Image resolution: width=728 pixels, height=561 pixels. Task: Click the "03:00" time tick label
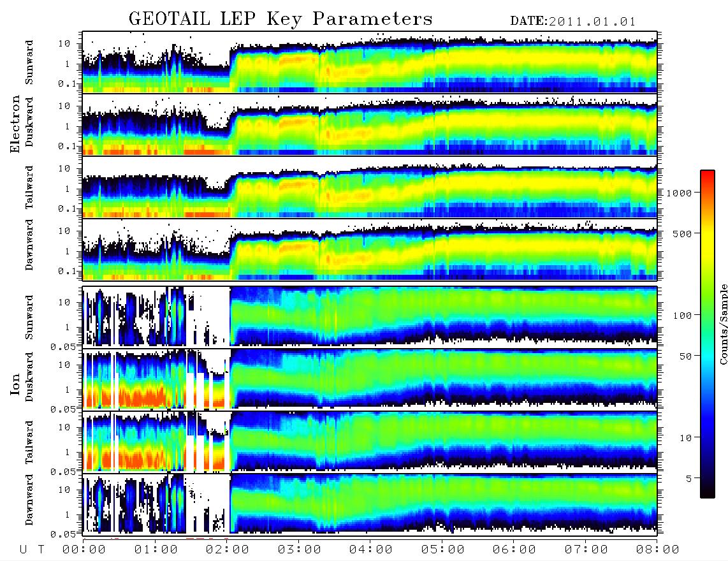click(x=300, y=550)
